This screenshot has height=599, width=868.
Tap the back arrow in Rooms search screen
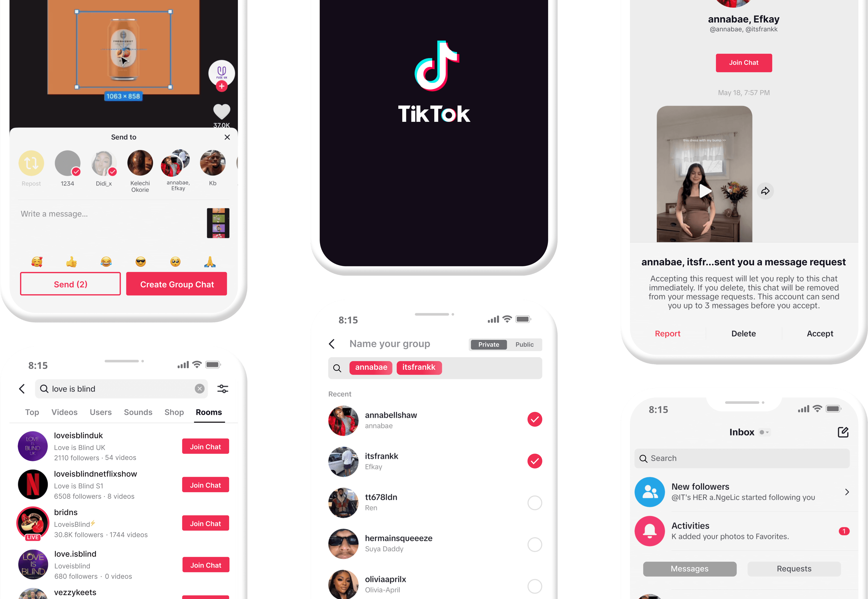pyautogui.click(x=22, y=388)
